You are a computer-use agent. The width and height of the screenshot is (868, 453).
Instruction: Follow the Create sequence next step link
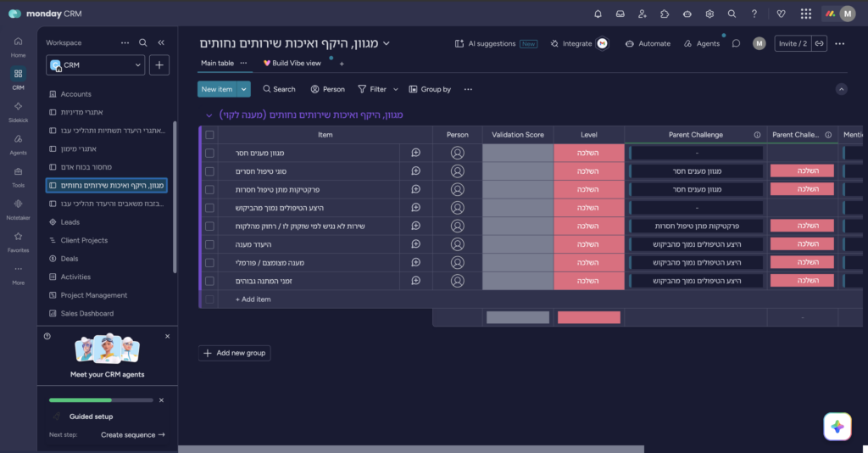[x=133, y=434]
